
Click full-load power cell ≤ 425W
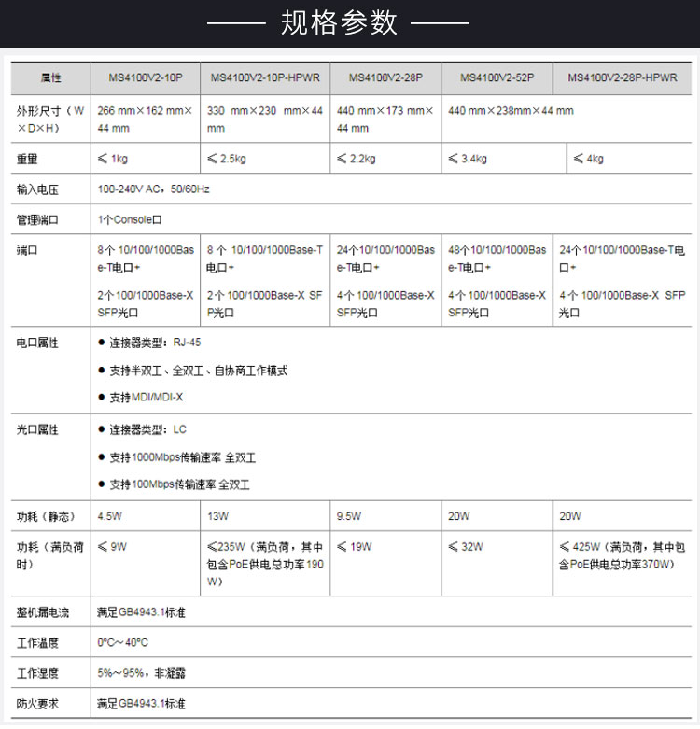click(622, 556)
